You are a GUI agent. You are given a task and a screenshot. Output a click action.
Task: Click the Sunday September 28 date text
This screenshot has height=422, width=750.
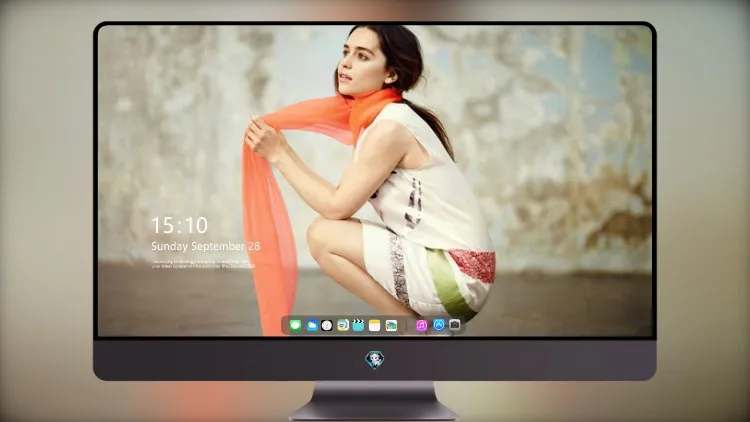click(206, 246)
